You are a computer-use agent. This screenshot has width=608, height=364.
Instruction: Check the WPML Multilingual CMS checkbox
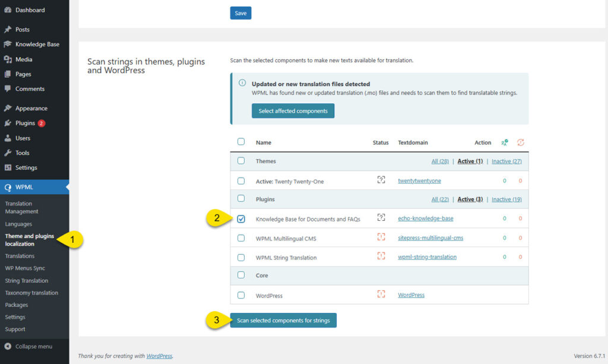pyautogui.click(x=241, y=238)
